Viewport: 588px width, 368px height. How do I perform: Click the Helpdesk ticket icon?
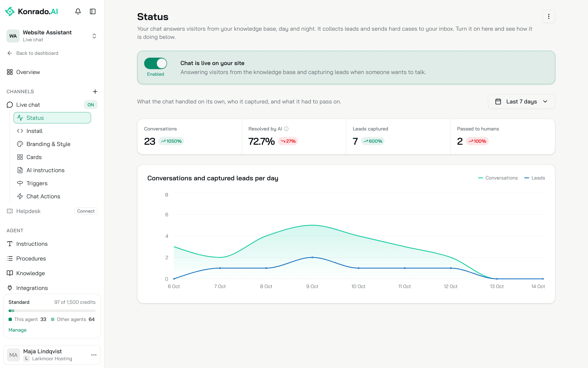[x=10, y=211]
